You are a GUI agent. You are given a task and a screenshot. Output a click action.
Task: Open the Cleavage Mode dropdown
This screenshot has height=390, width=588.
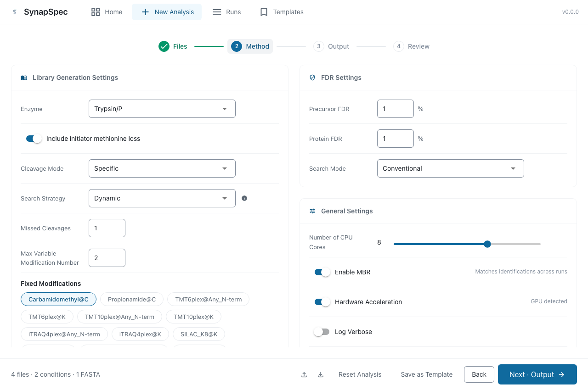[162, 168]
